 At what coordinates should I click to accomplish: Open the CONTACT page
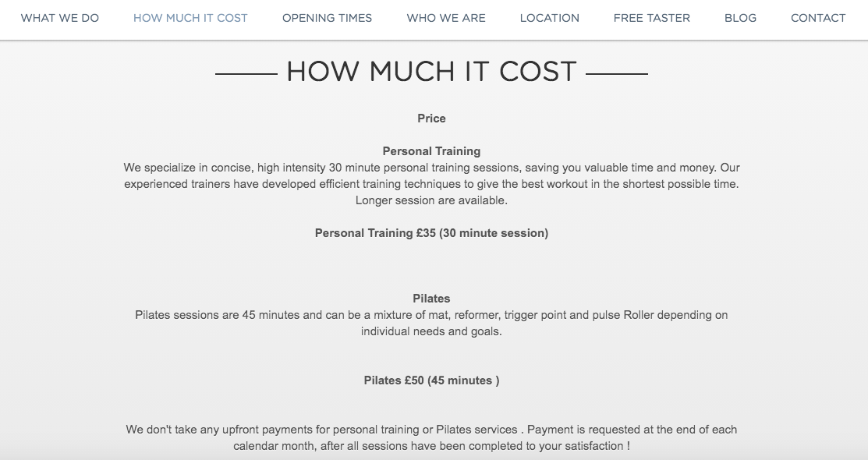(818, 18)
